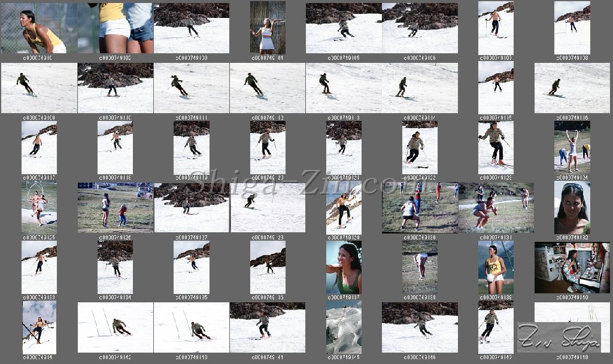Open aerial snowy mountain slope photo c000749145
The image size is (613, 364).
[344, 327]
